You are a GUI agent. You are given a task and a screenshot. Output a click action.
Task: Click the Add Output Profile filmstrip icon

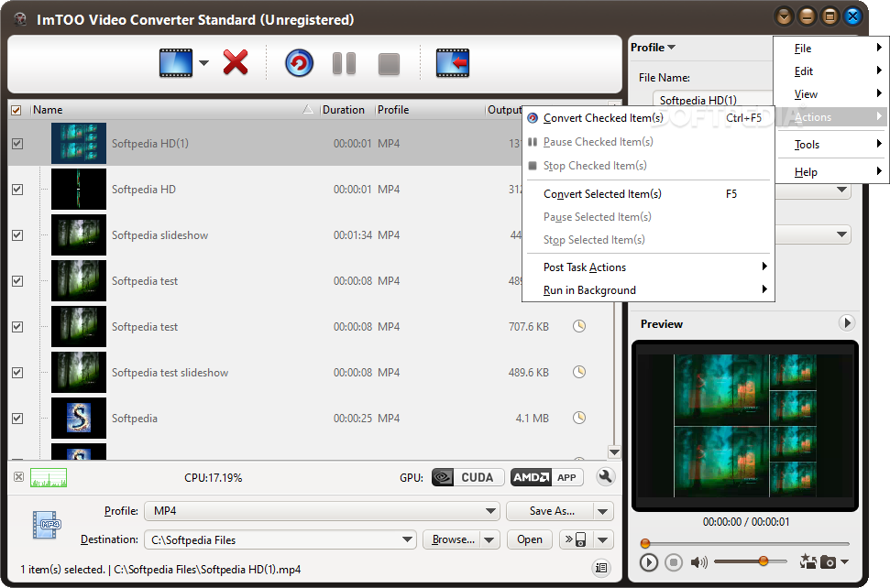[453, 62]
